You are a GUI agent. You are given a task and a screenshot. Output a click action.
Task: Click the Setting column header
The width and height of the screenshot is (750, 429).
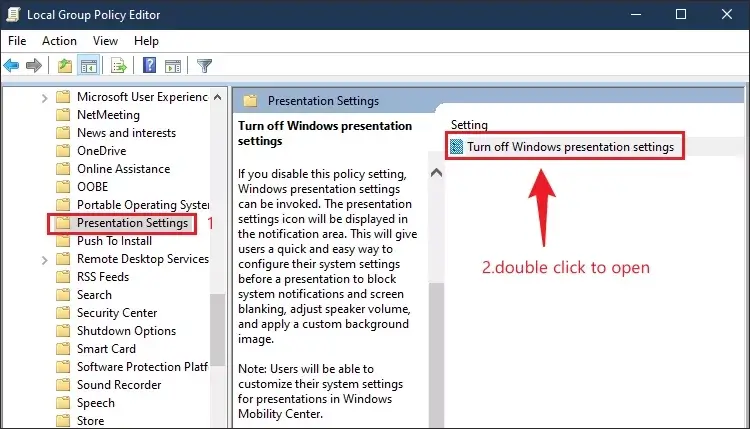(469, 125)
